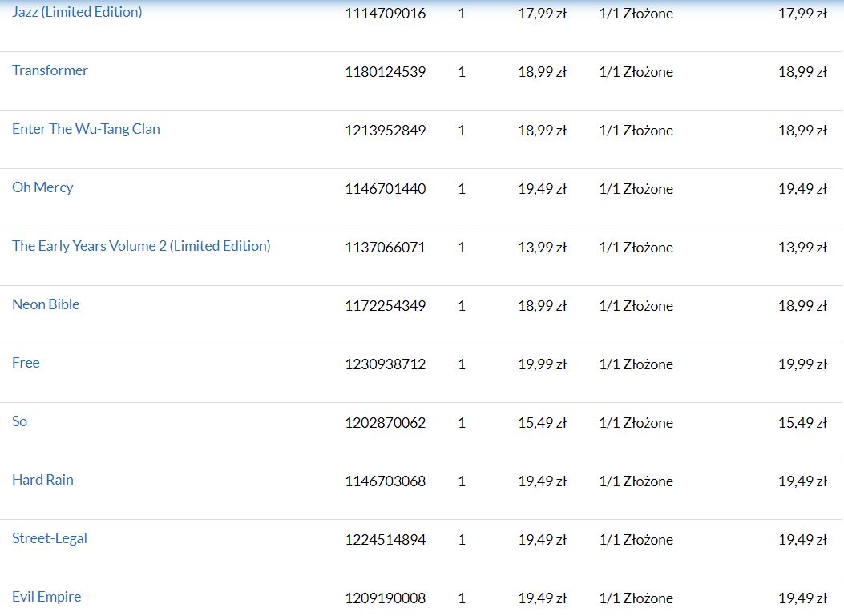Viewport: 844px width, 616px height.
Task: Open Enter The Wu-Tang Clan link
Action: pyautogui.click(x=86, y=129)
